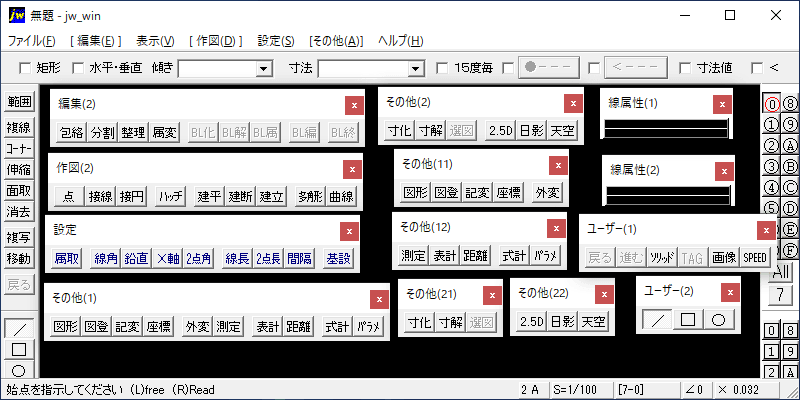Select layer group 9 square button
The image size is (800, 400).
click(x=790, y=352)
